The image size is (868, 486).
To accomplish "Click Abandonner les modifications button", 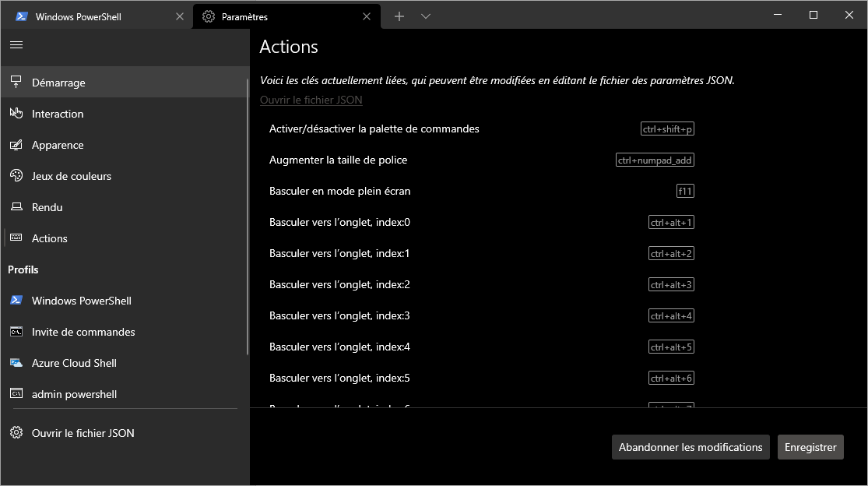I will click(x=691, y=447).
